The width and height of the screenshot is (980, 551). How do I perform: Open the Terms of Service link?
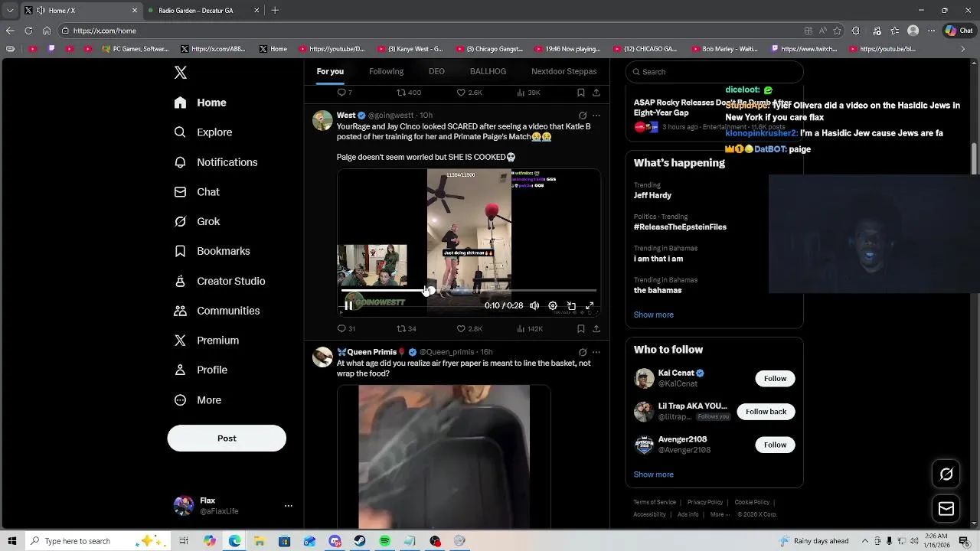tap(655, 502)
